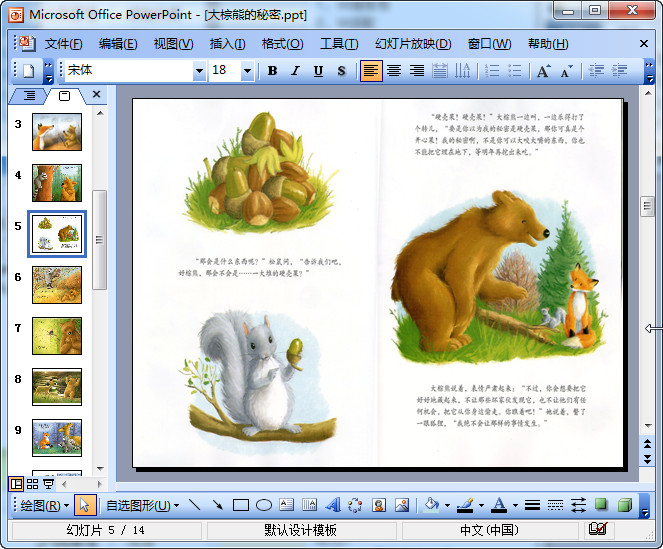Select slide 6 thumbnail
The height and width of the screenshot is (549, 663).
click(57, 285)
